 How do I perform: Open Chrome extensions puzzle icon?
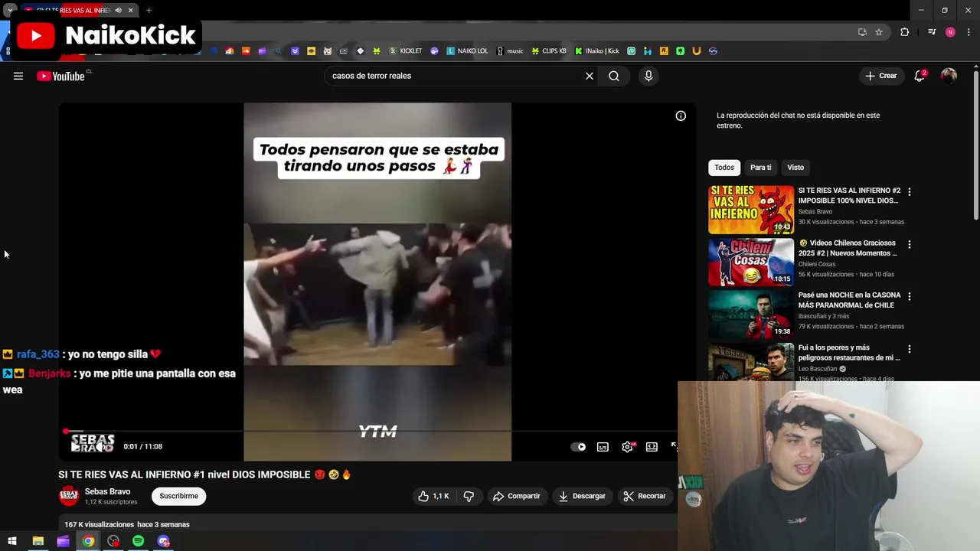click(905, 32)
